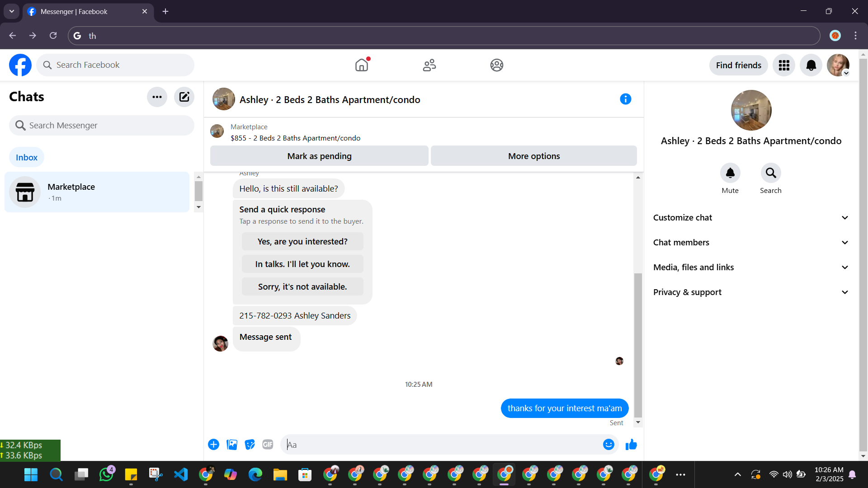Open the sticker chooser icon
Screen dimensions: 868x488
250,445
